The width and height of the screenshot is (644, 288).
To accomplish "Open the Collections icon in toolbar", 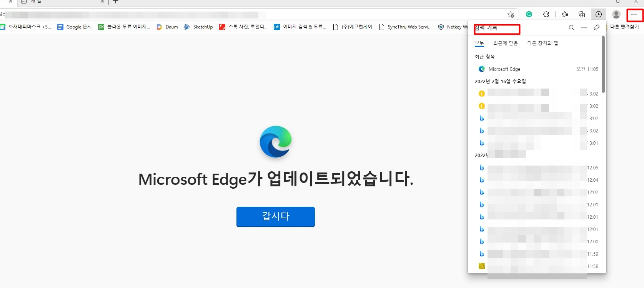I will coord(582,14).
